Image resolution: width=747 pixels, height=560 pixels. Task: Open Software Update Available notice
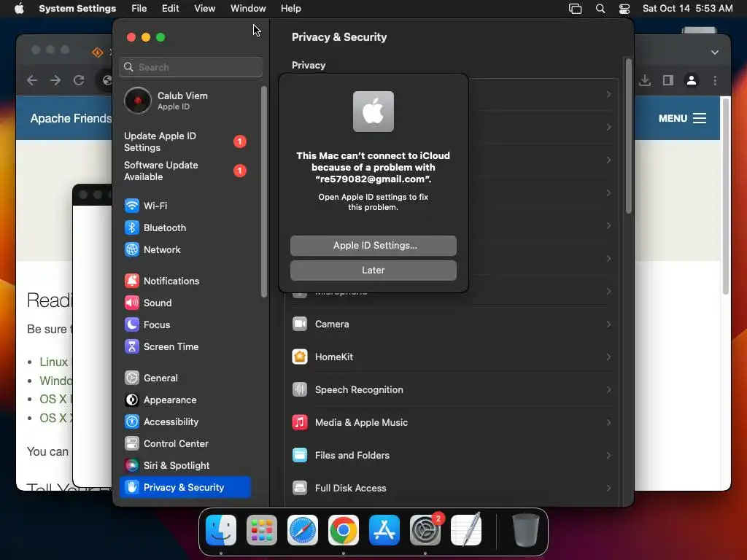(x=186, y=171)
